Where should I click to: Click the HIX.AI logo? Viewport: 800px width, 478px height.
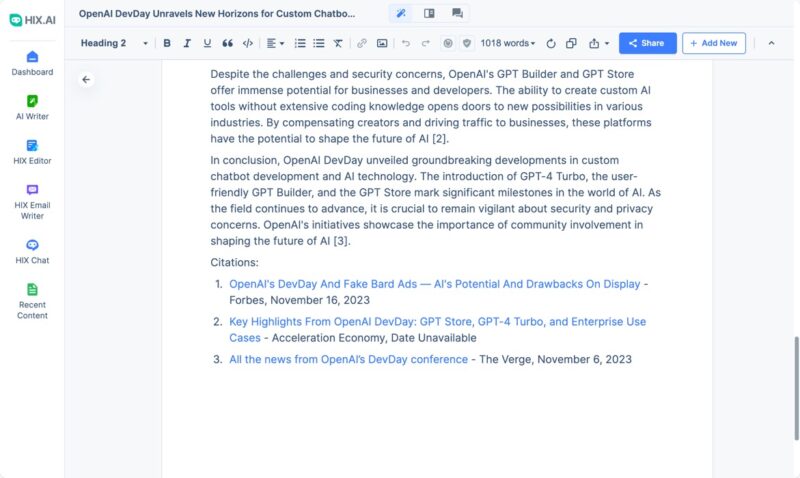point(32,20)
